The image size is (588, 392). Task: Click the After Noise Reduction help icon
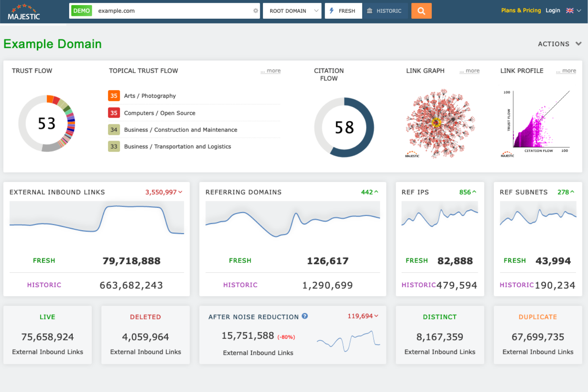pyautogui.click(x=304, y=317)
